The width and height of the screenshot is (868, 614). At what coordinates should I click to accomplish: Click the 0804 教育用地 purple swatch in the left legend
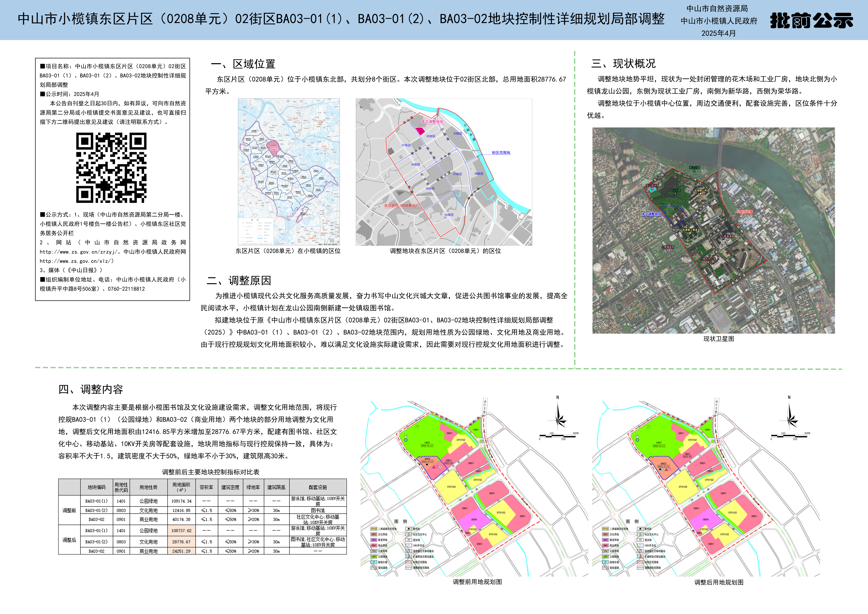coord(374,540)
